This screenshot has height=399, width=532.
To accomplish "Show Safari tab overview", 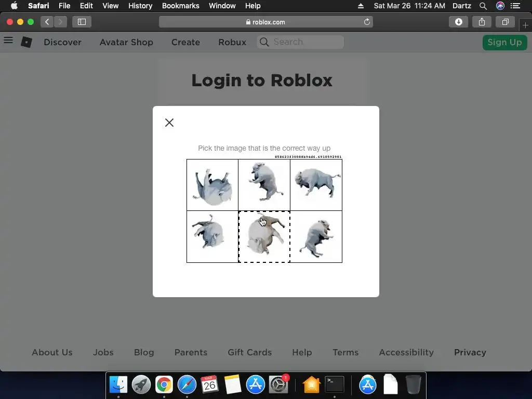I will tap(505, 22).
